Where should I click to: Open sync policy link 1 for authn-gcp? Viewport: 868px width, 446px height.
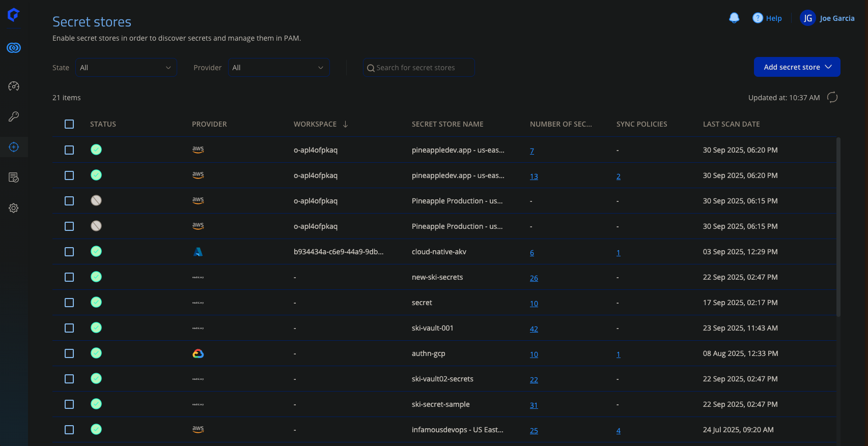[x=618, y=354]
